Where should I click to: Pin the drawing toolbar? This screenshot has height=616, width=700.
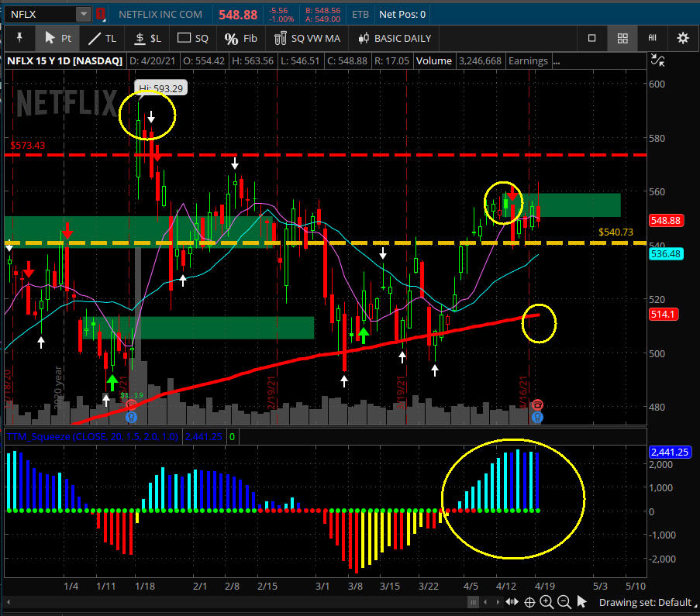19,38
